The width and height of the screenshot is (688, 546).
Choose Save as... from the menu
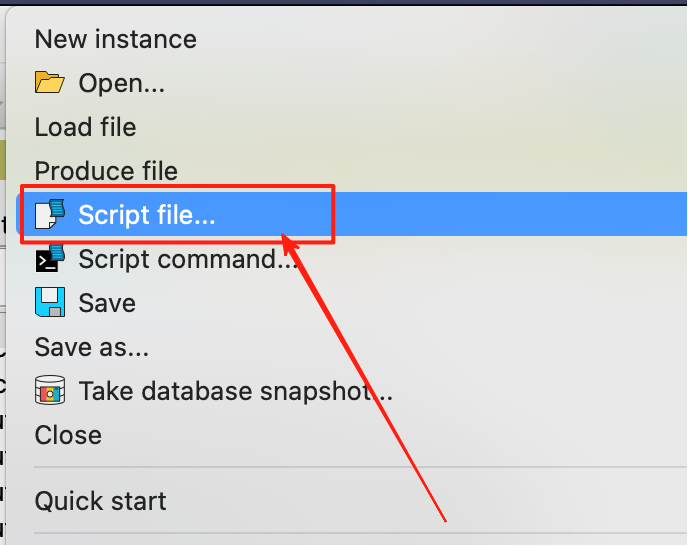pyautogui.click(x=91, y=347)
